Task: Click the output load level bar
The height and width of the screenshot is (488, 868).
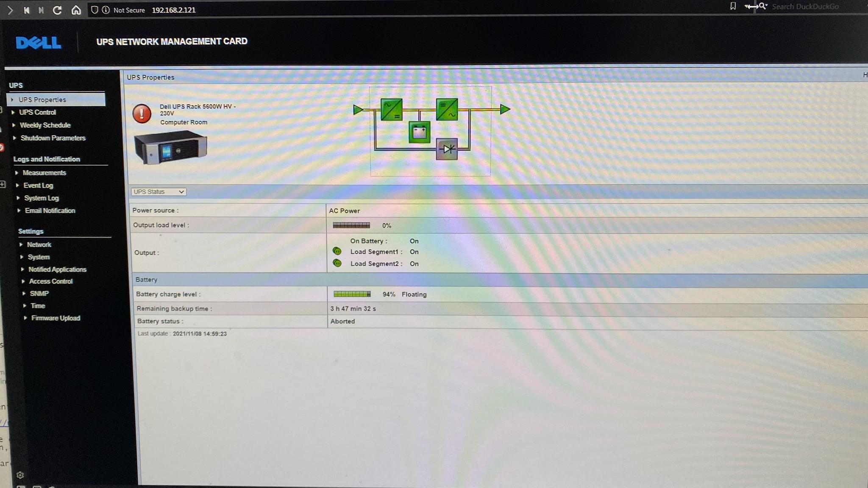Action: click(351, 225)
